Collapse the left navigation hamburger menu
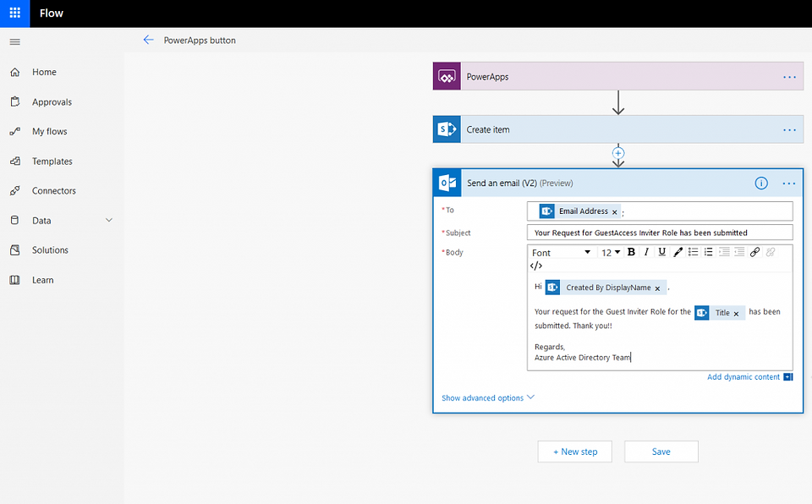This screenshot has height=504, width=812. [15, 42]
